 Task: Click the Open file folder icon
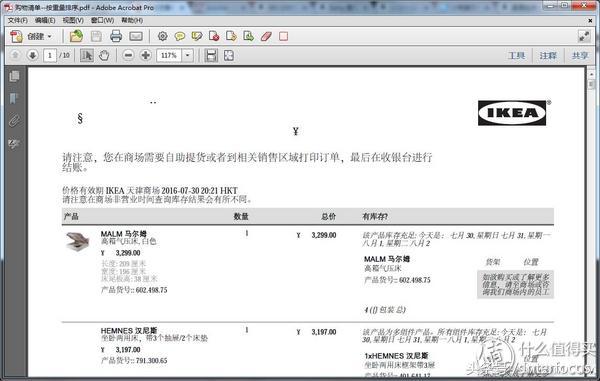(x=77, y=36)
